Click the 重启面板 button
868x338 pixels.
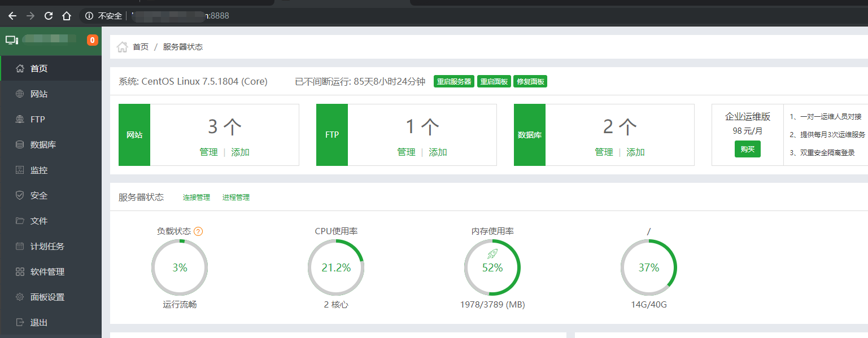pos(494,81)
